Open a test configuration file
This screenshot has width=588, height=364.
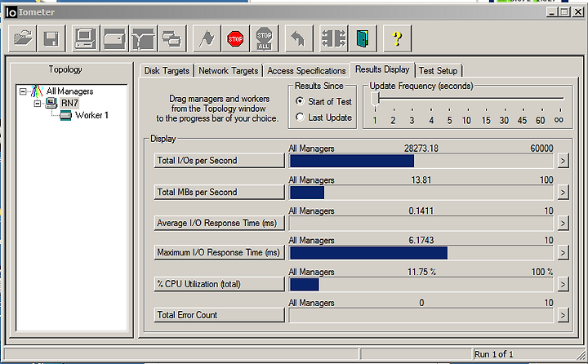[23, 38]
